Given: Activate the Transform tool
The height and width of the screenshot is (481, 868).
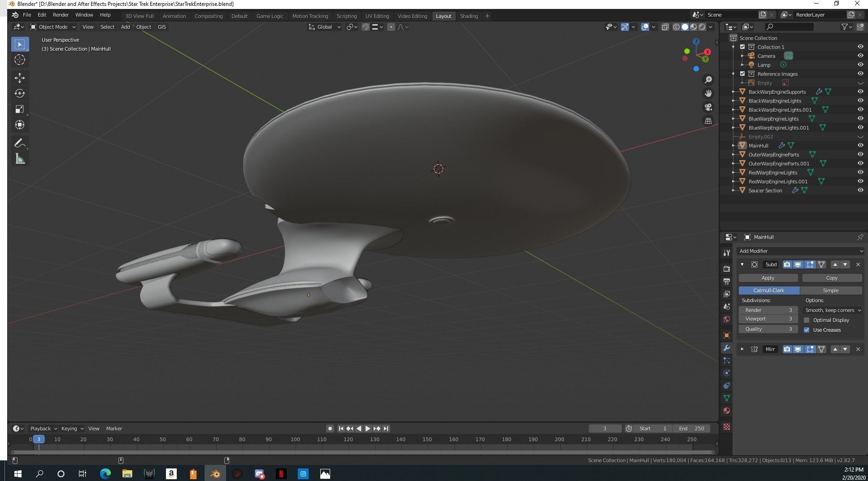Looking at the screenshot, I should pyautogui.click(x=20, y=125).
